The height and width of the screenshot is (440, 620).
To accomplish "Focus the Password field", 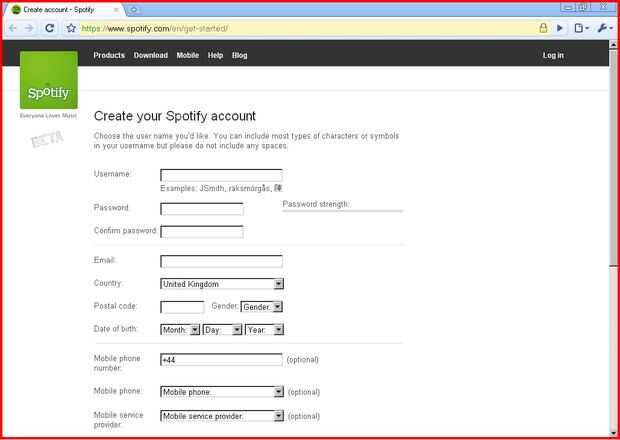I will (202, 209).
